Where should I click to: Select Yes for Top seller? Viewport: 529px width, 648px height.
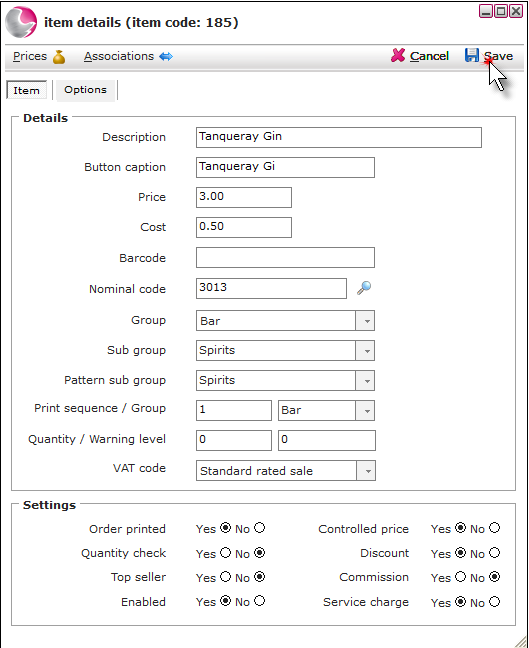(x=225, y=577)
